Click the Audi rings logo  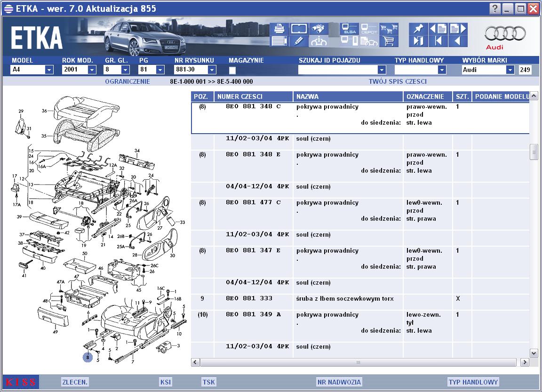click(x=505, y=34)
